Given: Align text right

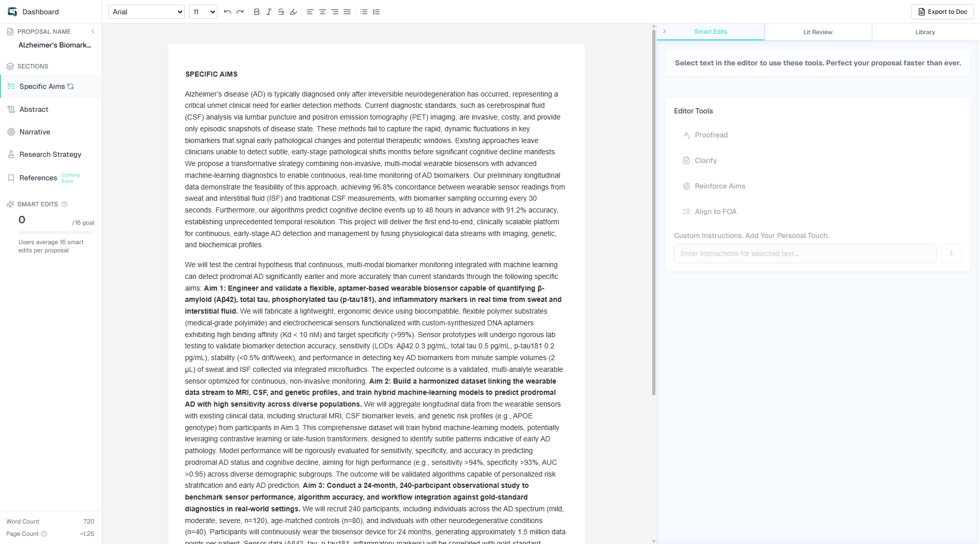Looking at the screenshot, I should point(335,12).
